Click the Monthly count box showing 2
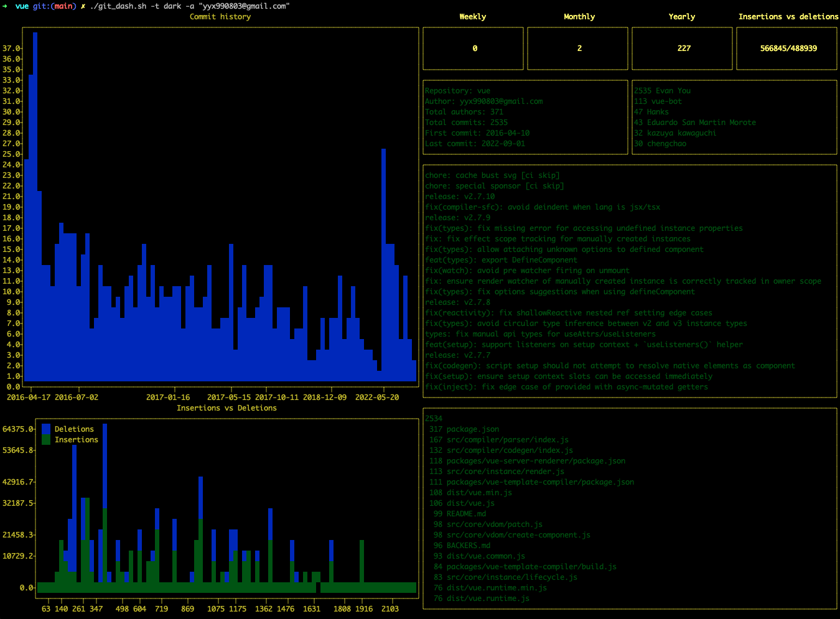The height and width of the screenshot is (619, 840). tap(577, 49)
